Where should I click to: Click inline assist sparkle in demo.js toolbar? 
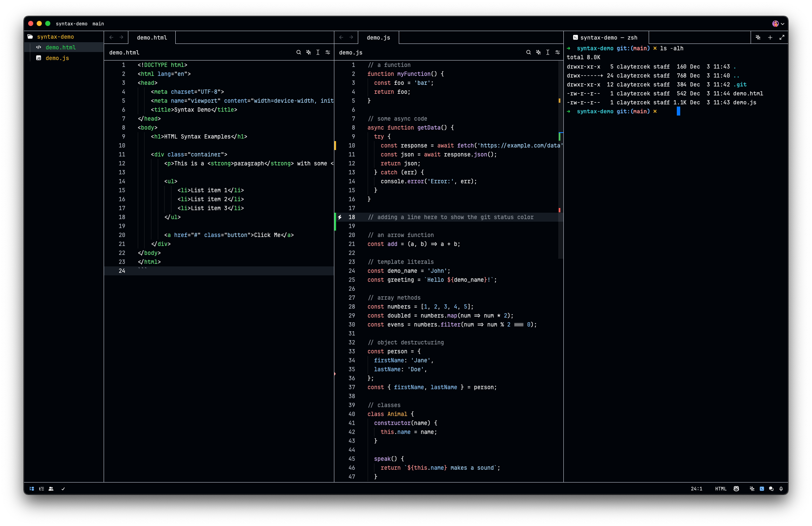click(x=538, y=52)
